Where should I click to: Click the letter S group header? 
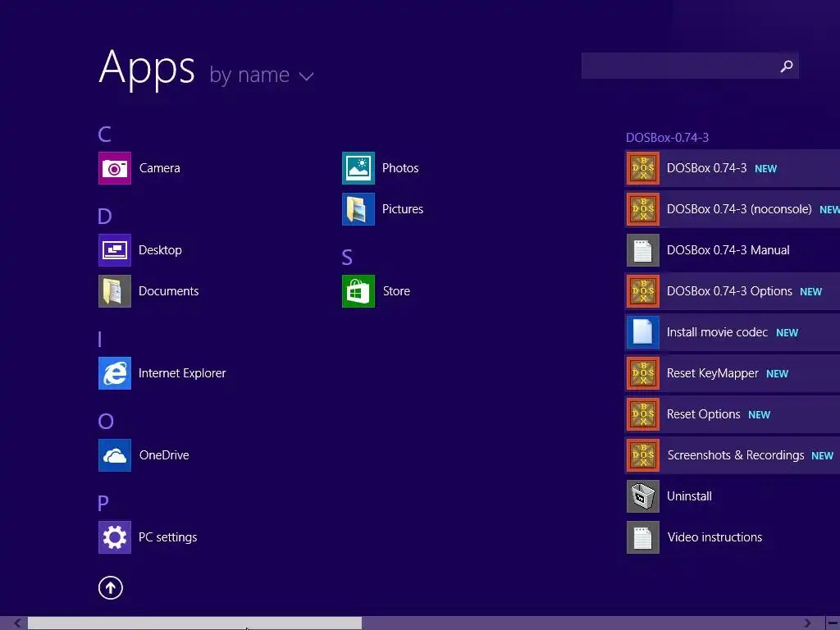click(x=347, y=257)
